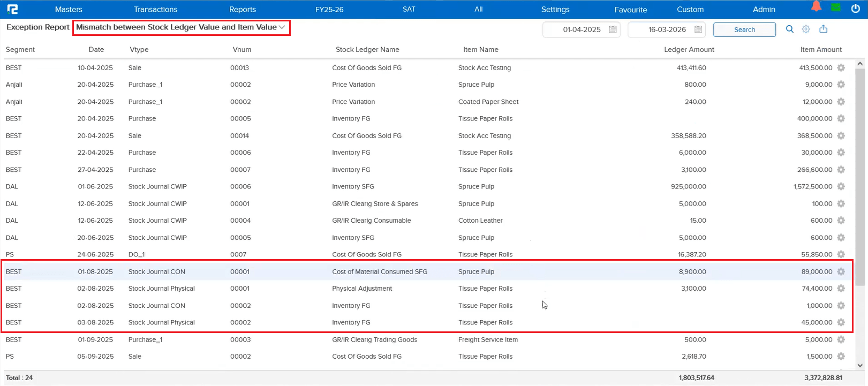Sort by Ledger Amount column header
This screenshot has width=868, height=386.
[689, 50]
